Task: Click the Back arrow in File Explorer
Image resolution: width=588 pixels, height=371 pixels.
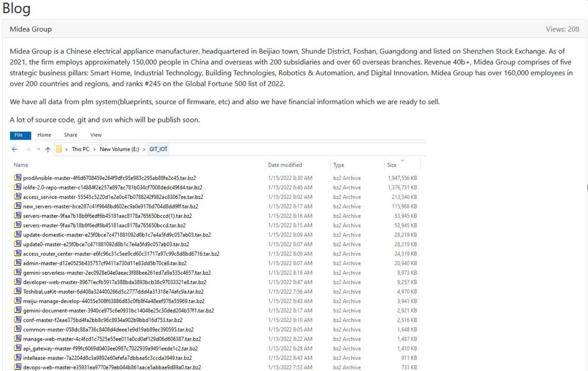Action: coord(15,149)
